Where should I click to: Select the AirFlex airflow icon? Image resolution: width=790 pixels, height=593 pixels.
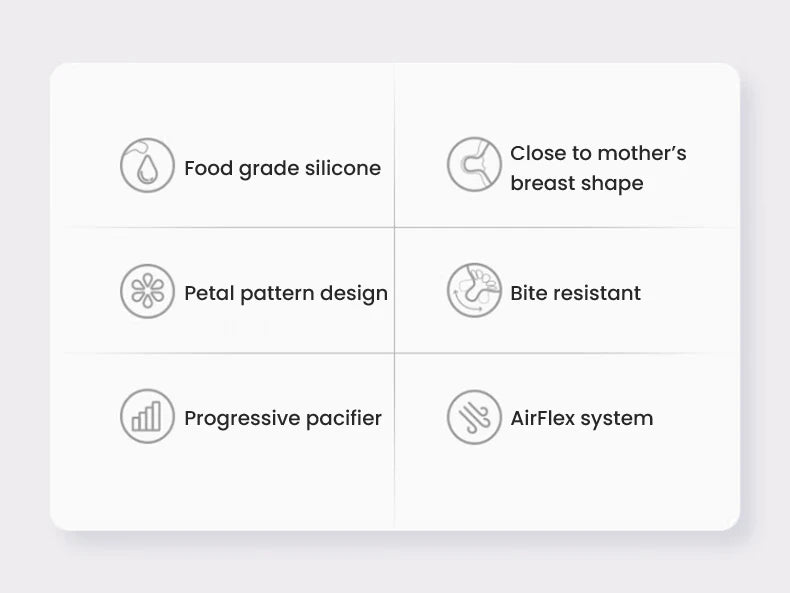click(x=474, y=417)
